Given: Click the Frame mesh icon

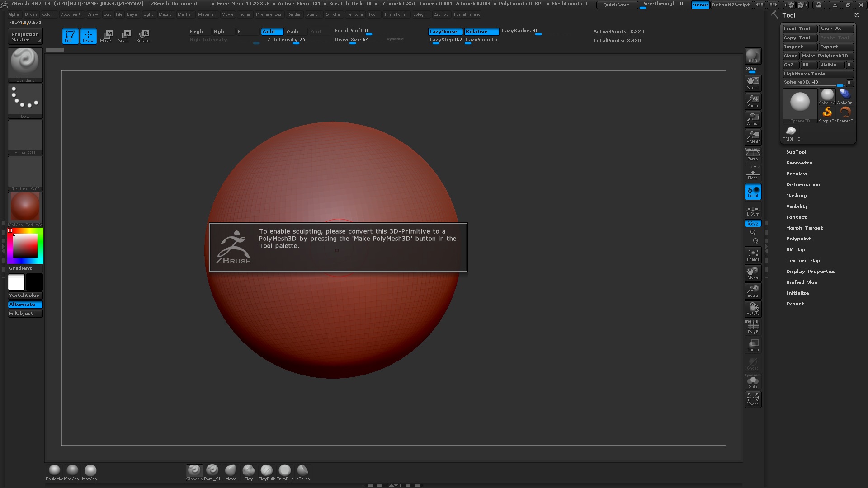Looking at the screenshot, I should click(x=753, y=255).
